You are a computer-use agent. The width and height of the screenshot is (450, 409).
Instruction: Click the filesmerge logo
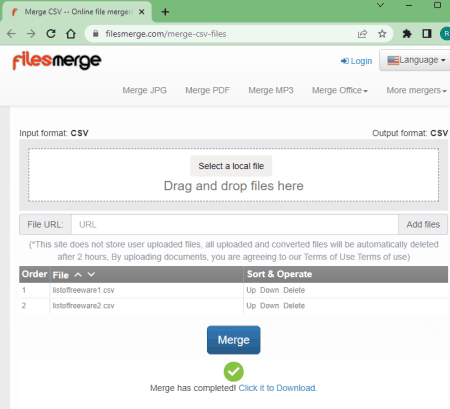point(57,61)
